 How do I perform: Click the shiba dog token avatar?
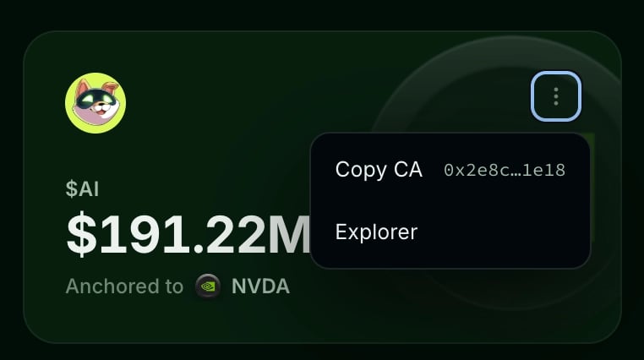pos(96,103)
